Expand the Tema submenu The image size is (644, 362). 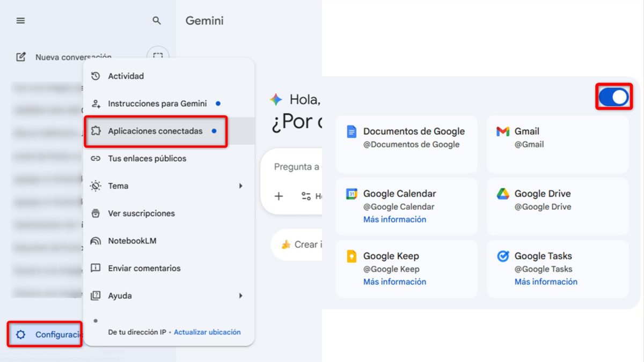(240, 186)
